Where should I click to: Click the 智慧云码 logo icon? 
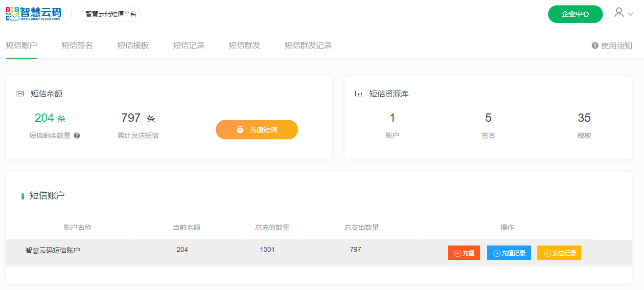point(12,14)
